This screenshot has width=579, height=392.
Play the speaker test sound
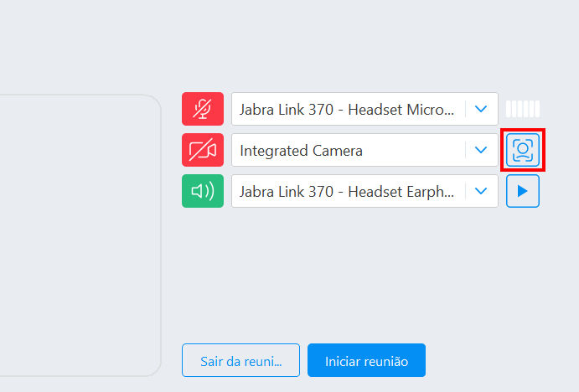coord(523,191)
